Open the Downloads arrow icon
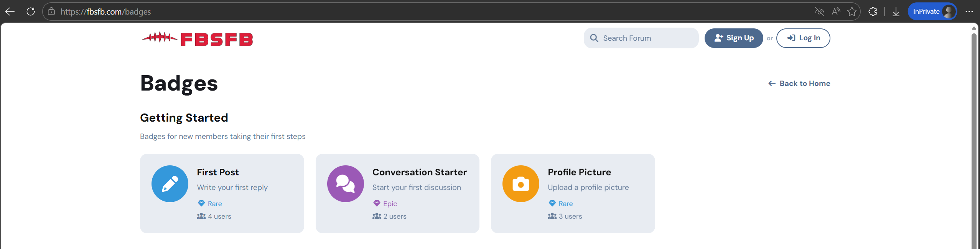Viewport: 980px width, 249px height. pyautogui.click(x=896, y=12)
